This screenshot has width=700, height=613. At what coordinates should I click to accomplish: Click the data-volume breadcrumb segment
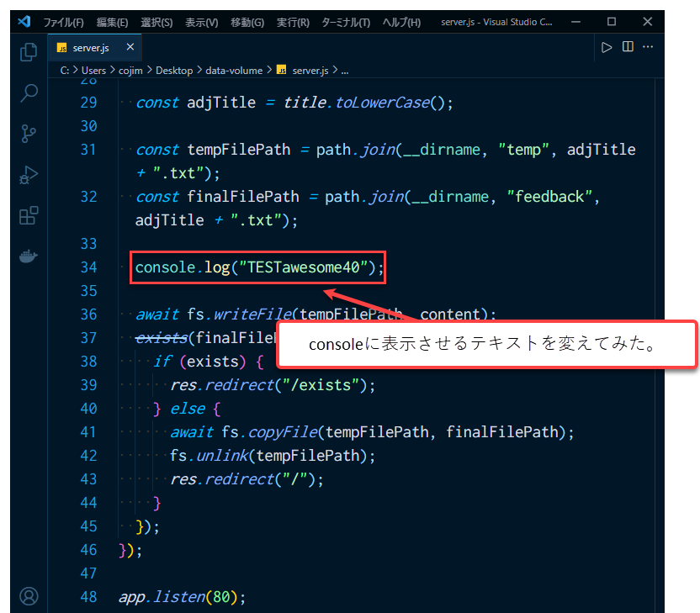pyautogui.click(x=234, y=71)
